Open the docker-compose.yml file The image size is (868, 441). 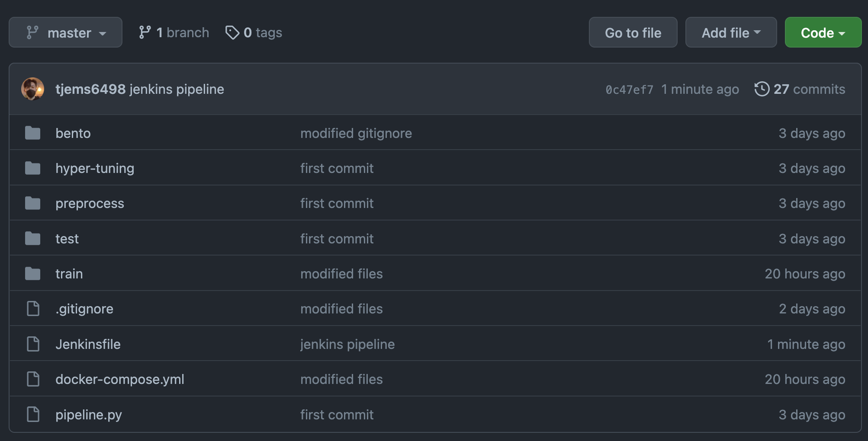tap(119, 379)
